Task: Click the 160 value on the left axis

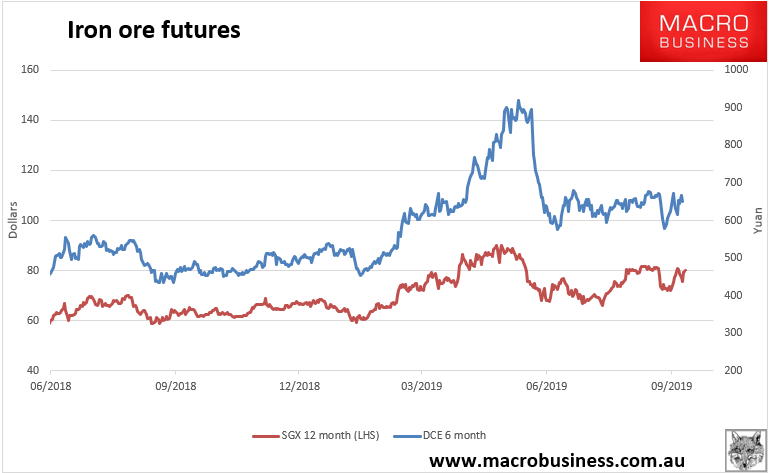Action: point(28,70)
